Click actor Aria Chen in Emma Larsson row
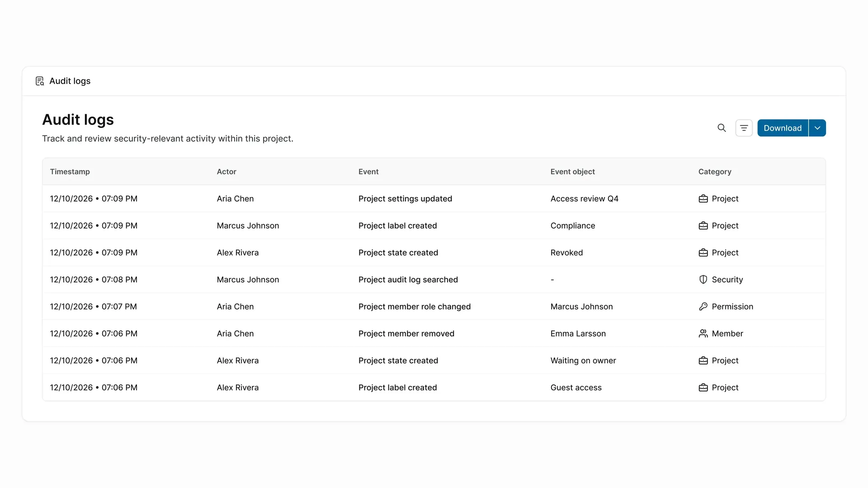The image size is (868, 488). 235,333
